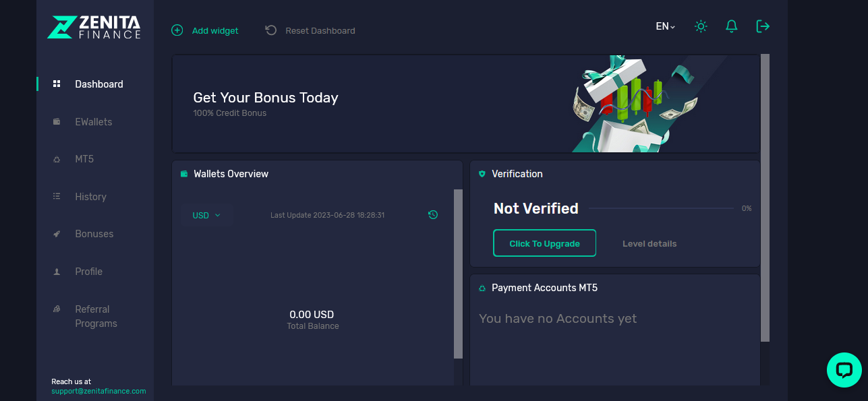Open the live chat bubble
The image size is (868, 401).
[x=844, y=369]
